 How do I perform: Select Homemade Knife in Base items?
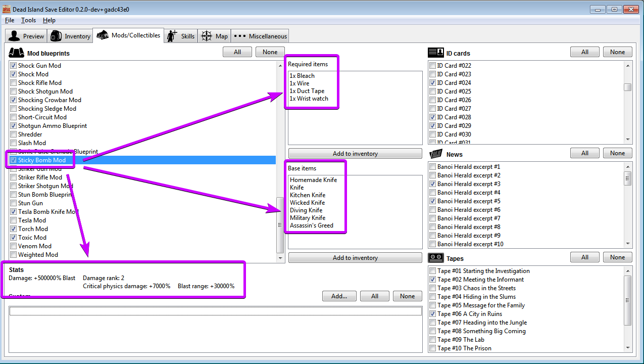pos(313,180)
